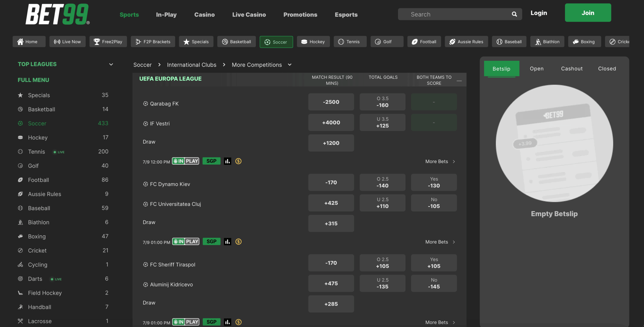
Task: Select Qarabag FK -2500 odds
Action: 331,102
